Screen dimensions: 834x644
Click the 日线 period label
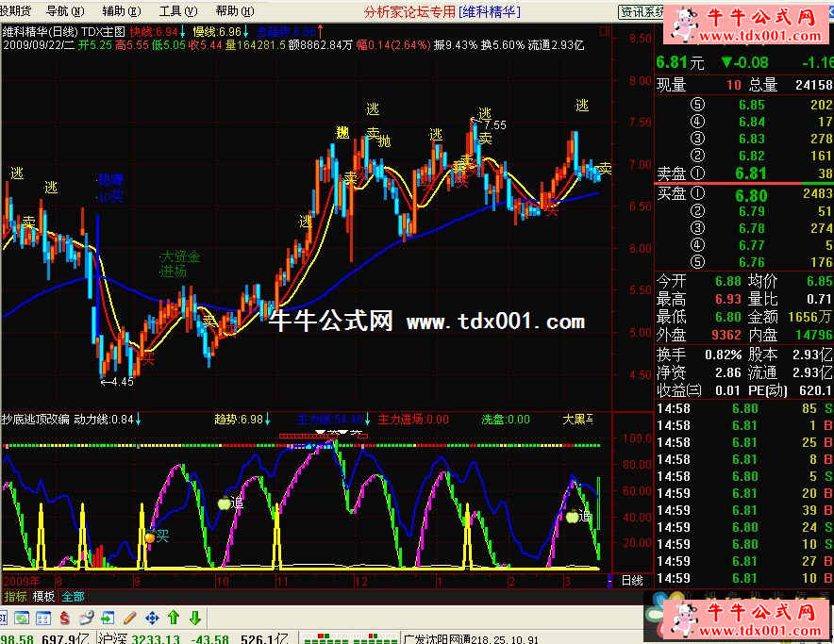(x=632, y=581)
